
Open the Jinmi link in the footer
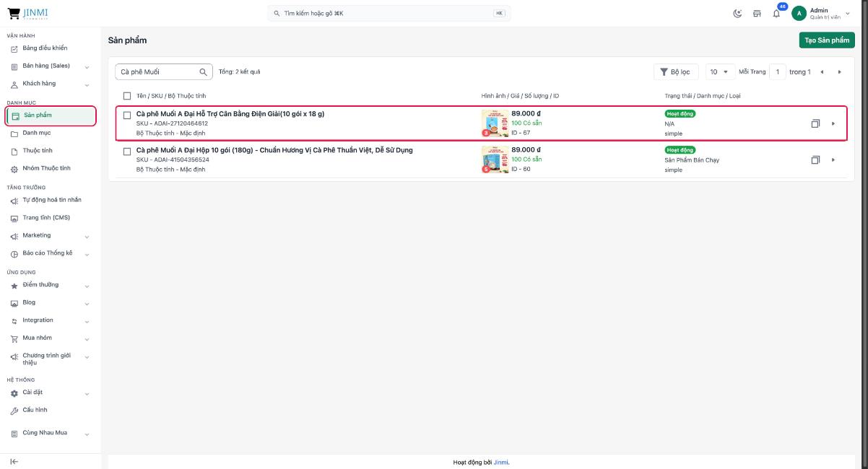[501, 462]
